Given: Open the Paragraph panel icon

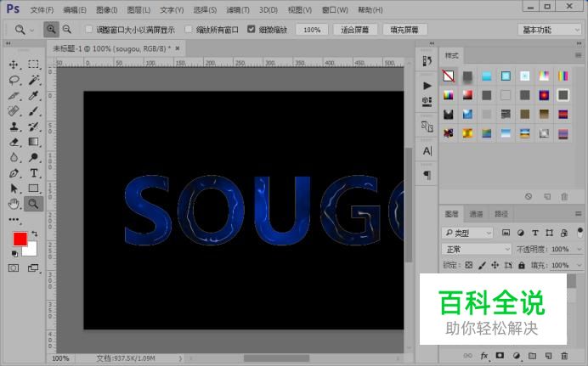Looking at the screenshot, I should click(x=427, y=175).
